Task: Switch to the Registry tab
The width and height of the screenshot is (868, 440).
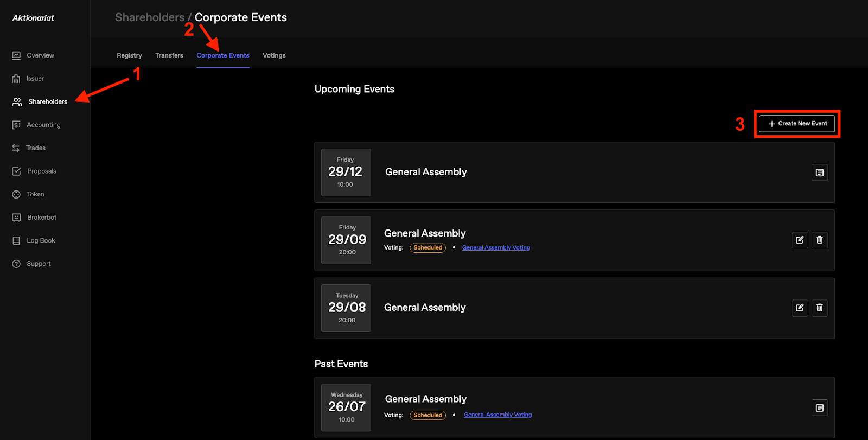Action: pos(129,55)
